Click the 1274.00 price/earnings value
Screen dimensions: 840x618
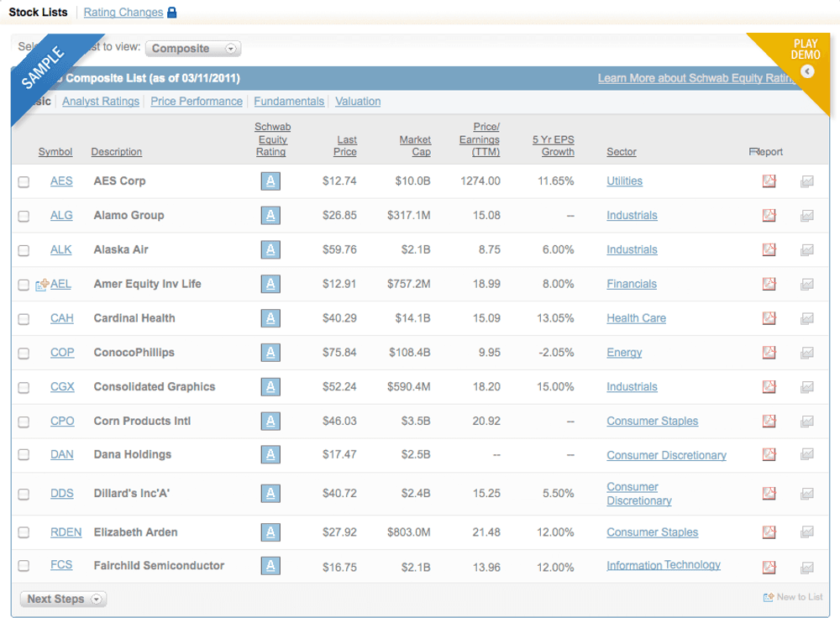click(x=480, y=181)
